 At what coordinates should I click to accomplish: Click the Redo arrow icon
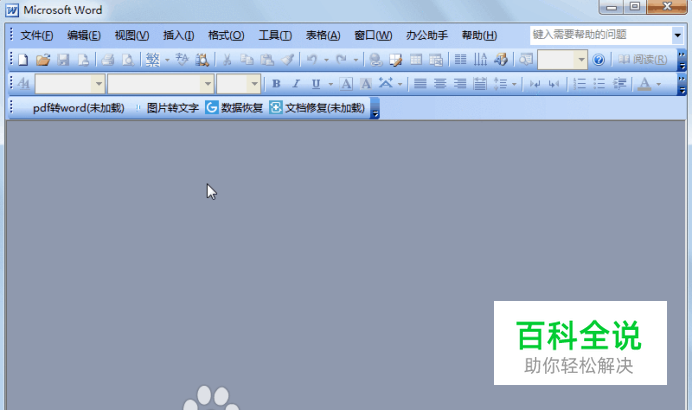click(341, 59)
